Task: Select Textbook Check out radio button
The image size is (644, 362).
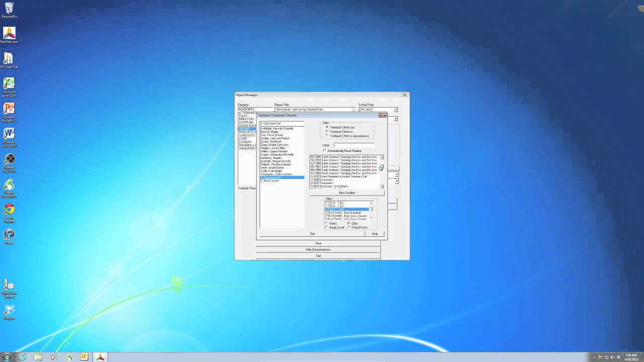Action: pyautogui.click(x=327, y=127)
